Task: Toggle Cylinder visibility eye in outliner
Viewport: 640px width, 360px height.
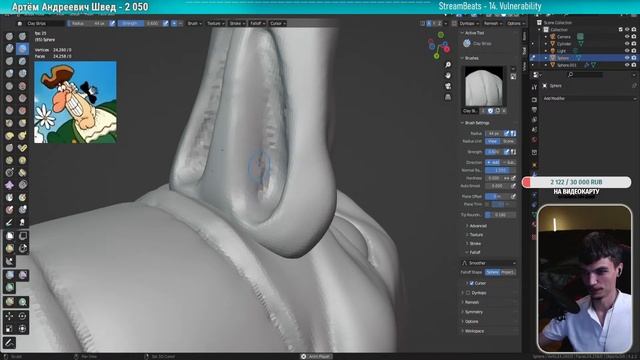Action: point(627,44)
